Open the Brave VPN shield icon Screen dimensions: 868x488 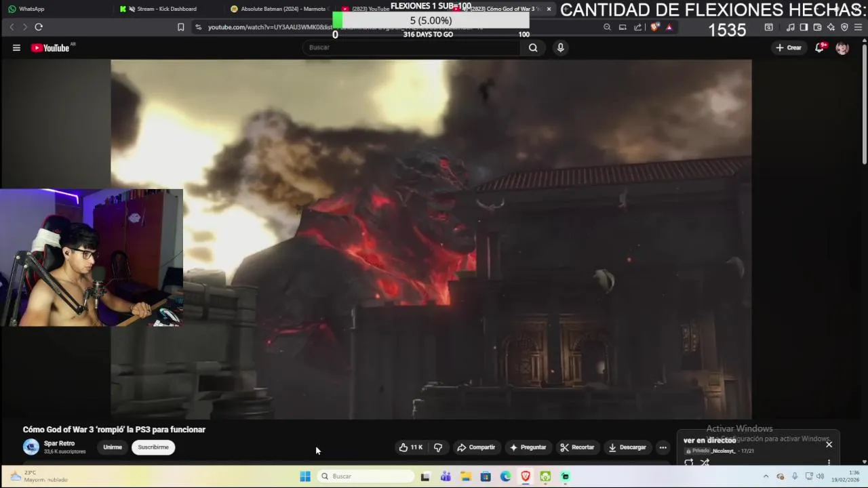pos(844,27)
